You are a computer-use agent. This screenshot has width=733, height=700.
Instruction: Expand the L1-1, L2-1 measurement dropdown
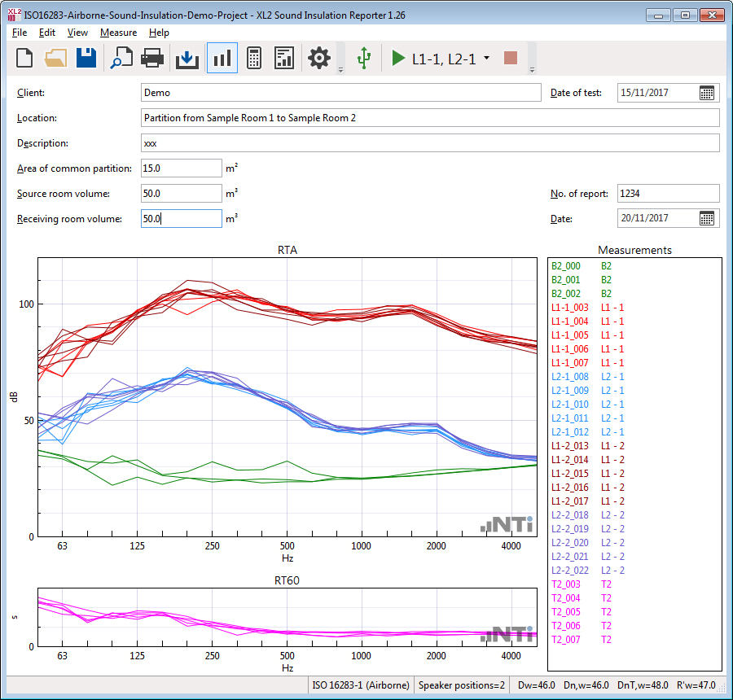tap(486, 58)
